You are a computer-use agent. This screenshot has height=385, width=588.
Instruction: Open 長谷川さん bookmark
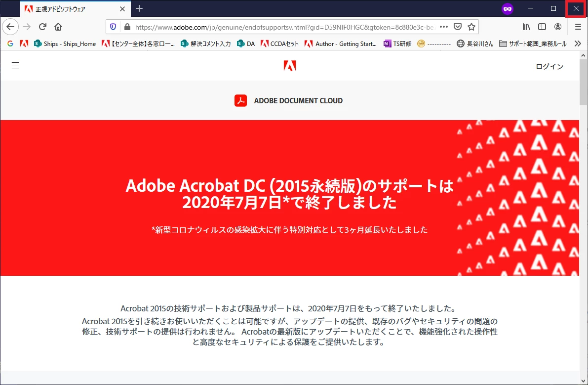[475, 43]
